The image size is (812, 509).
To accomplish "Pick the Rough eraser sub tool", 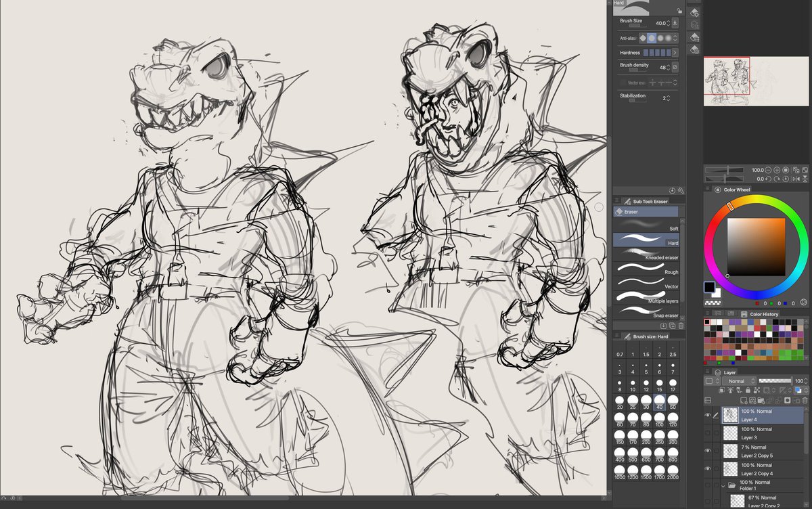I will (647, 269).
